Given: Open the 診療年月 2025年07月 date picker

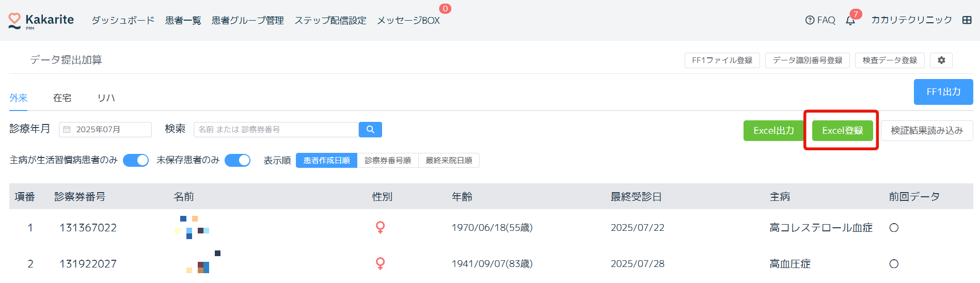Looking at the screenshot, I should 105,130.
